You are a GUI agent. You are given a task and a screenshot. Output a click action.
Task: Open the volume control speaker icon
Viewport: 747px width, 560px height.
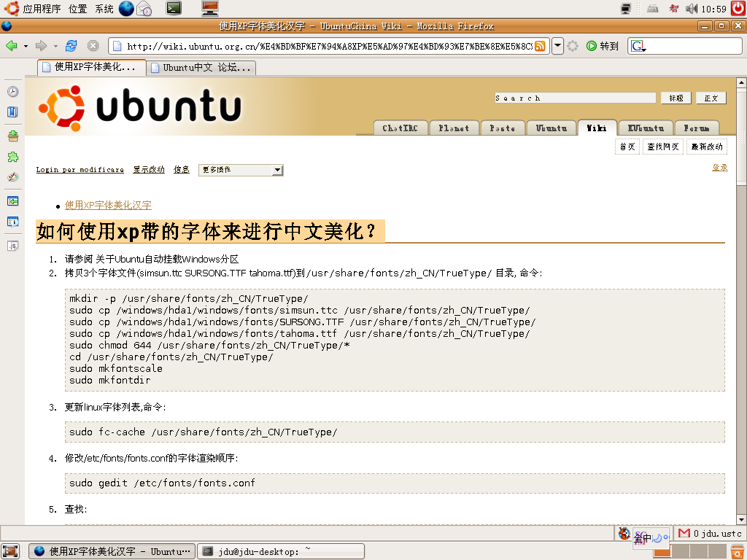coord(692,9)
